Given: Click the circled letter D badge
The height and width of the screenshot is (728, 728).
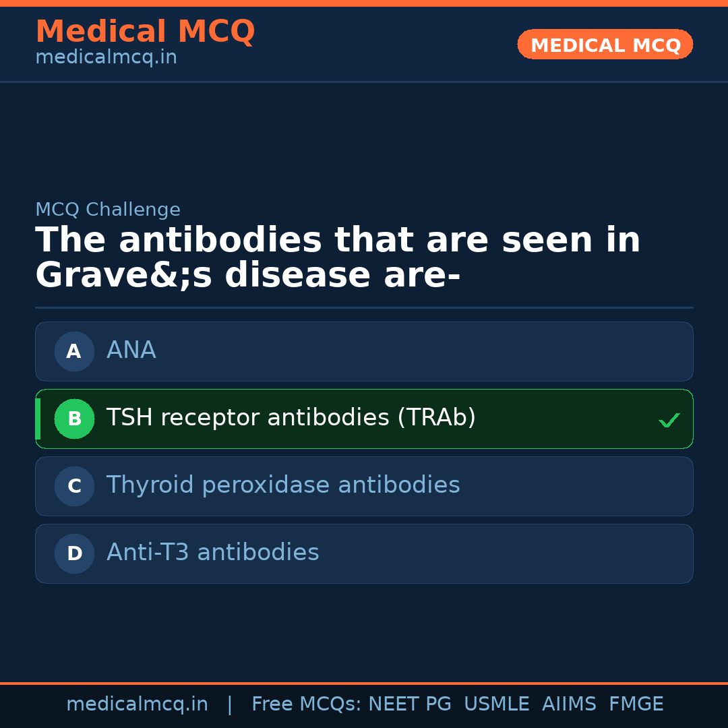Looking at the screenshot, I should pyautogui.click(x=74, y=553).
